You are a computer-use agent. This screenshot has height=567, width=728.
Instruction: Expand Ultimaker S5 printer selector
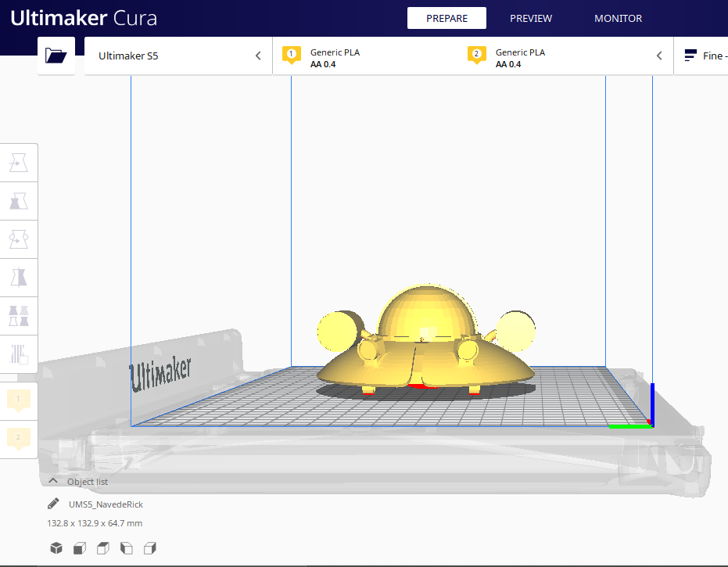178,56
